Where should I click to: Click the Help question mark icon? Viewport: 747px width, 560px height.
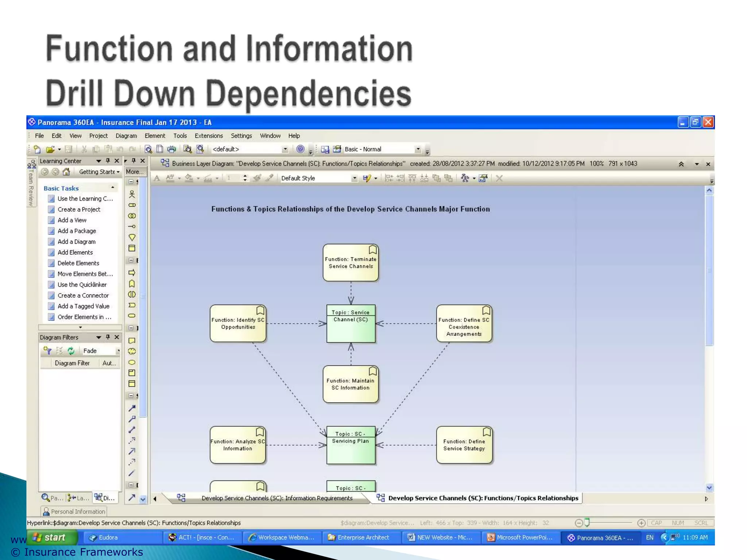(x=300, y=149)
